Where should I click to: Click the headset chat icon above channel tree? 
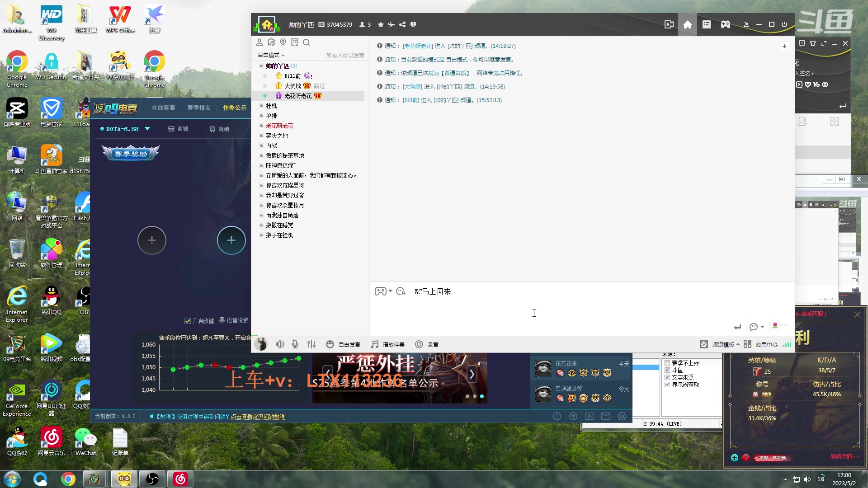tap(271, 42)
